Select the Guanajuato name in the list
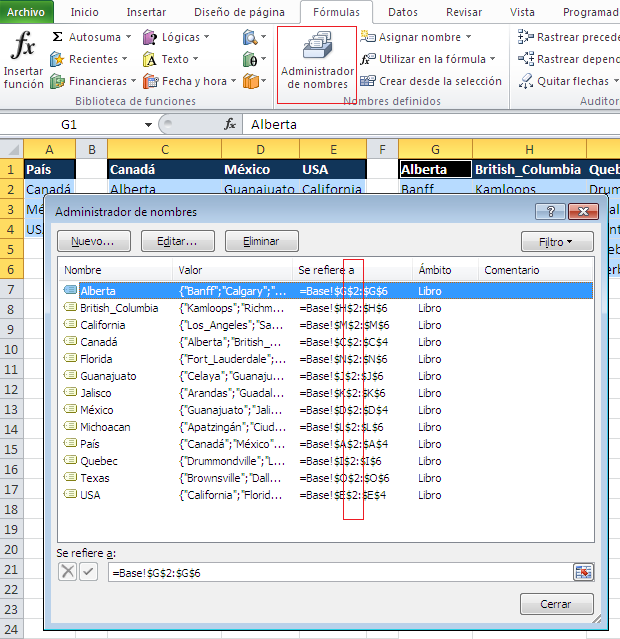The width and height of the screenshot is (620, 639). [108, 376]
